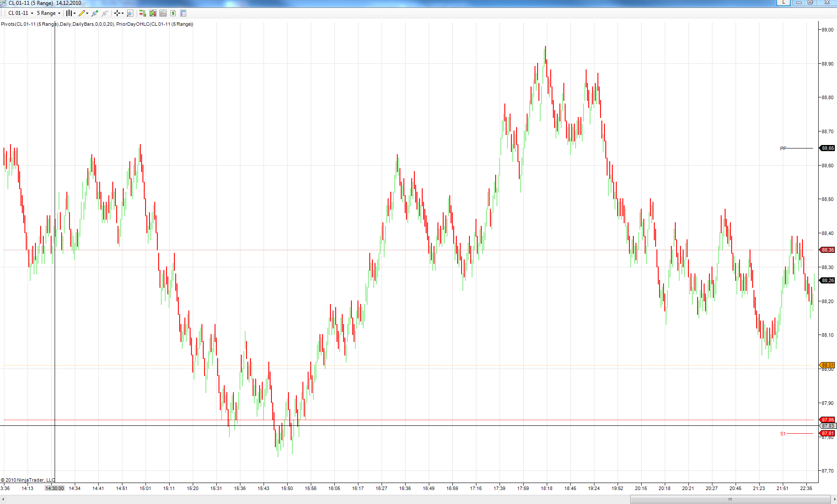Viewport: 837px width, 504px height.
Task: Click the 18:18 time axis label
Action: point(546,488)
